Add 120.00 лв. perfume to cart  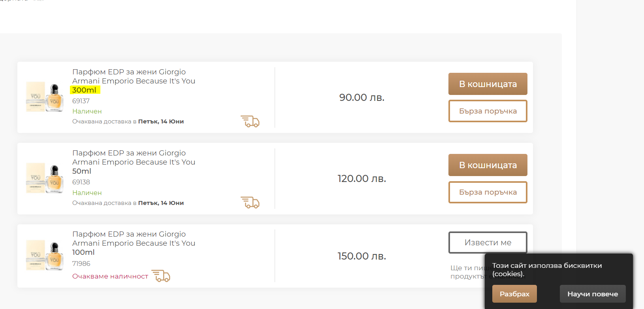point(488,165)
